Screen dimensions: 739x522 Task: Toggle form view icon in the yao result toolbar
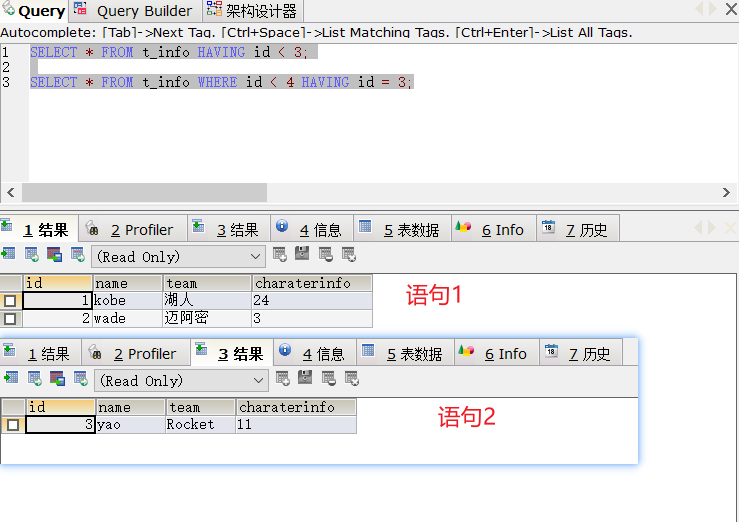click(57, 378)
